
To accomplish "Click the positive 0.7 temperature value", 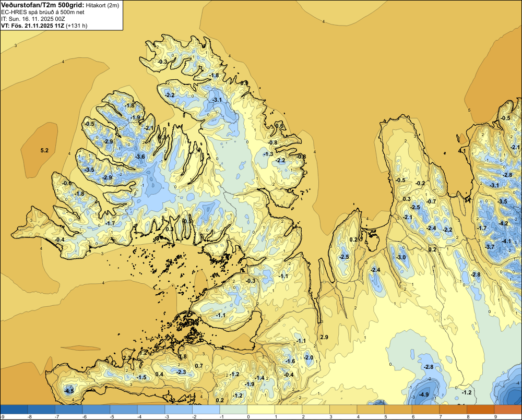I will point(199,366).
